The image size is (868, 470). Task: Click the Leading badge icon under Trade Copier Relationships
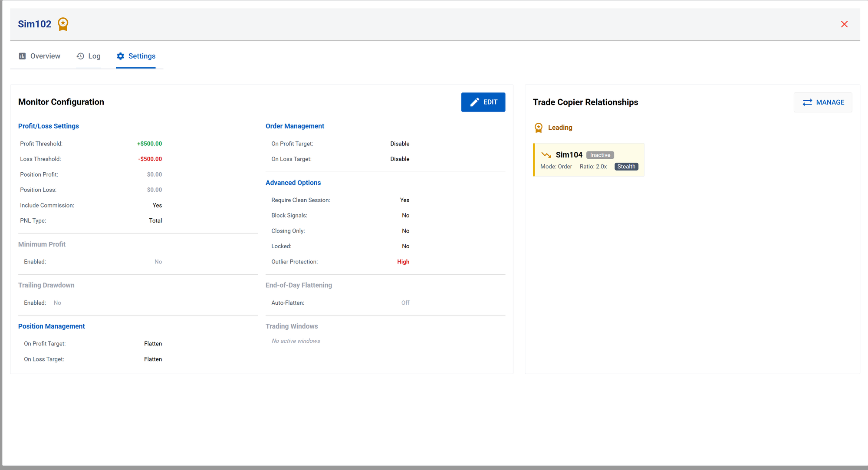click(539, 128)
